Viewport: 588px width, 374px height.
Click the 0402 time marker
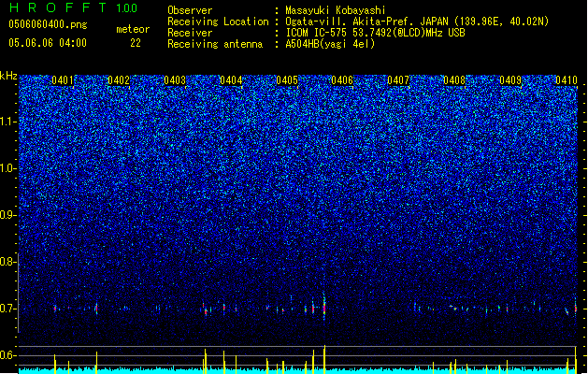119,80
